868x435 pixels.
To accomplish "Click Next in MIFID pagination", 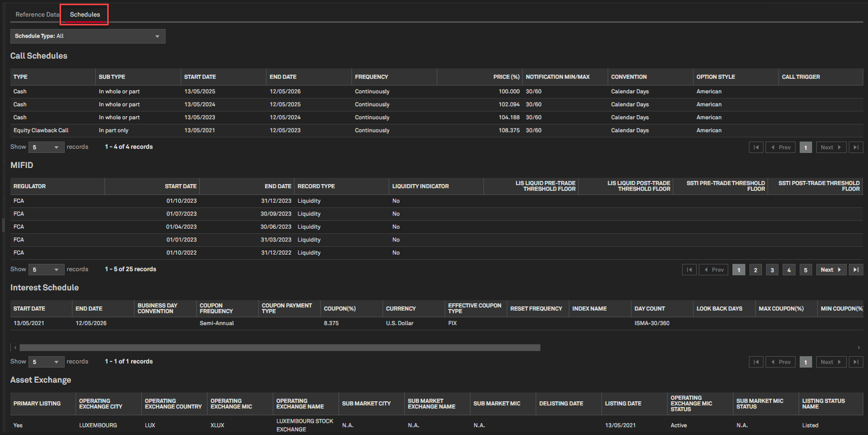I will click(x=830, y=270).
